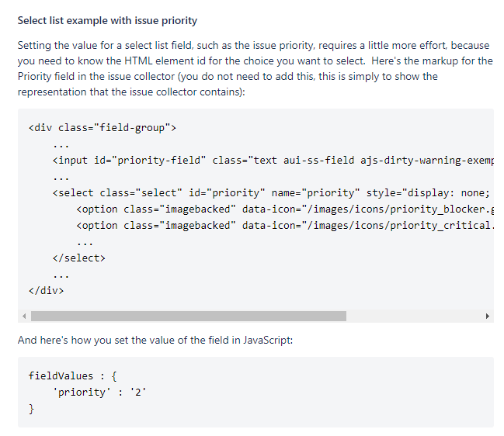The image size is (504, 436).
Task: Click the input id="priority-field" code line
Action: tap(273, 161)
